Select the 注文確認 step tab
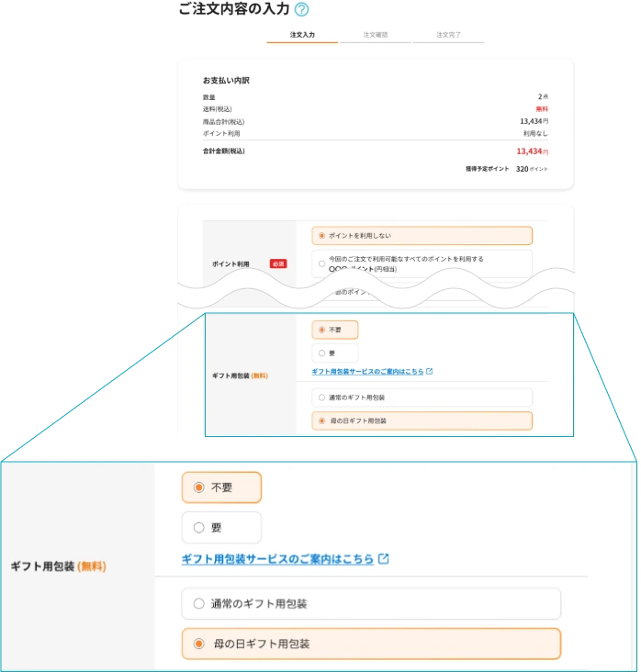This screenshot has height=672, width=641. (377, 35)
